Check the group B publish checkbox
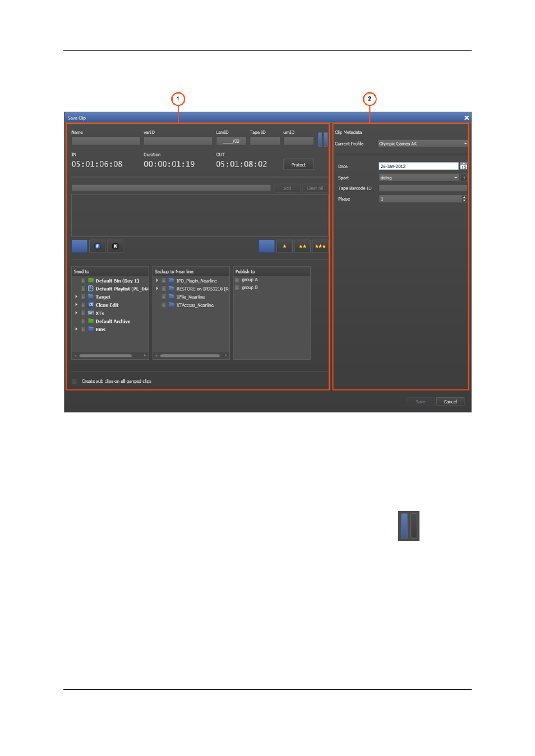The height and width of the screenshot is (756, 535). click(237, 287)
